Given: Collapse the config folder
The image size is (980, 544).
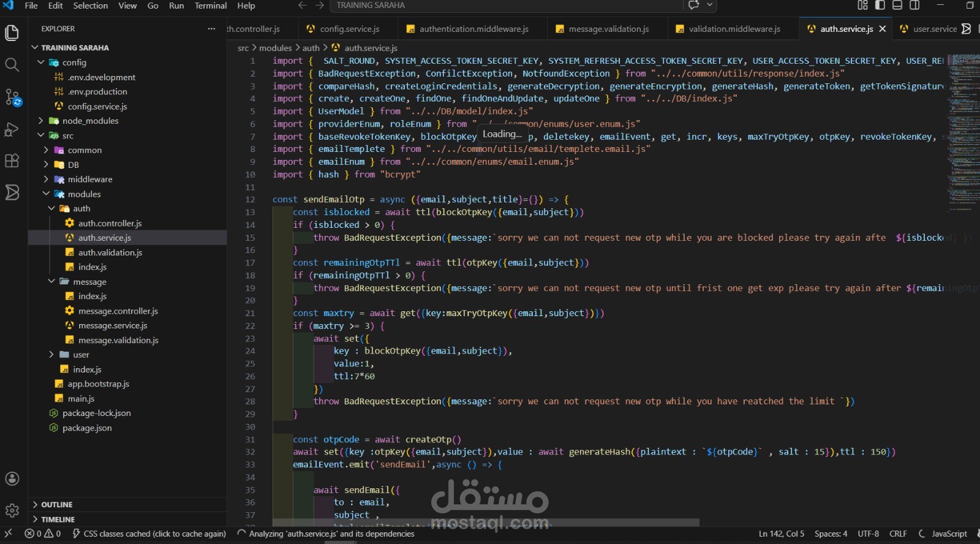Looking at the screenshot, I should (40, 62).
